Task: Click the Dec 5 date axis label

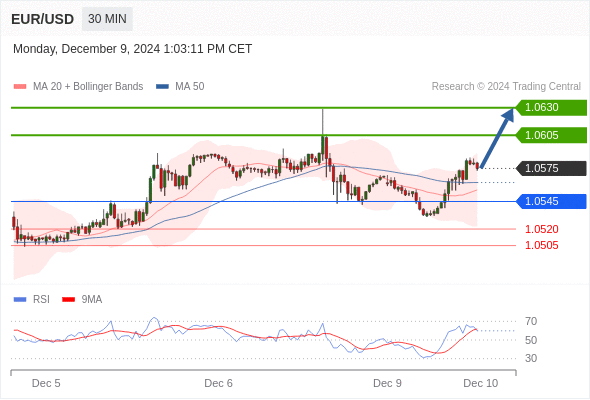Action: click(x=46, y=383)
